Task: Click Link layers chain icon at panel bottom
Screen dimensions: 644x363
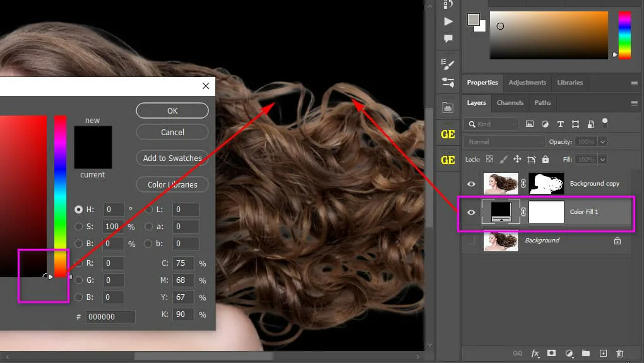Action: (518, 353)
